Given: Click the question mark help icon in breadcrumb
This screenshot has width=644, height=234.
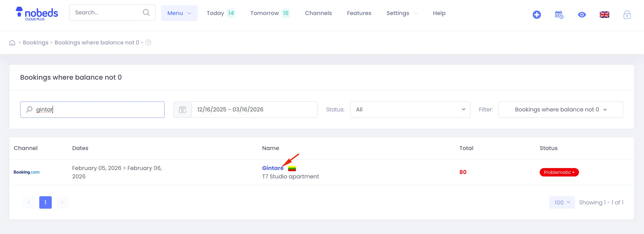Looking at the screenshot, I should tap(148, 43).
